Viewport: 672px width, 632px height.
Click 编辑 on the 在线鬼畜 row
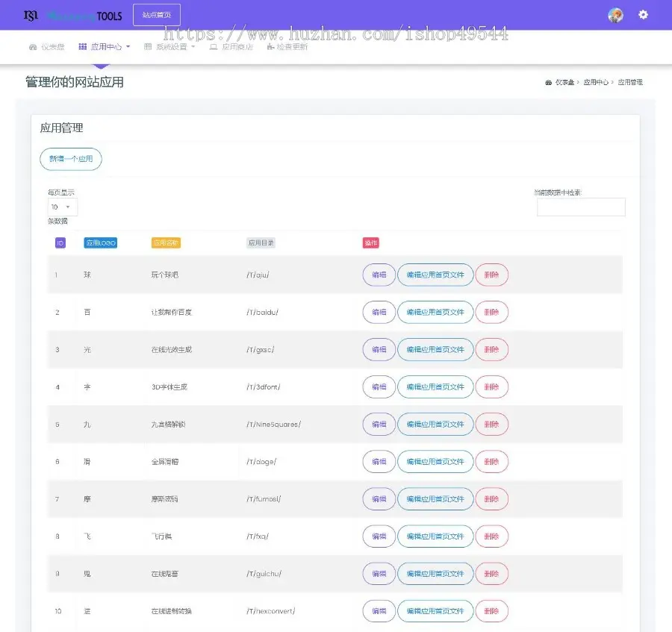coord(378,574)
